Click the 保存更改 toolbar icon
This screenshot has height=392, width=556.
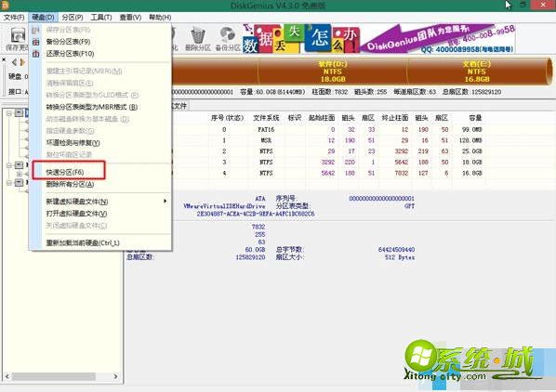pos(17,39)
